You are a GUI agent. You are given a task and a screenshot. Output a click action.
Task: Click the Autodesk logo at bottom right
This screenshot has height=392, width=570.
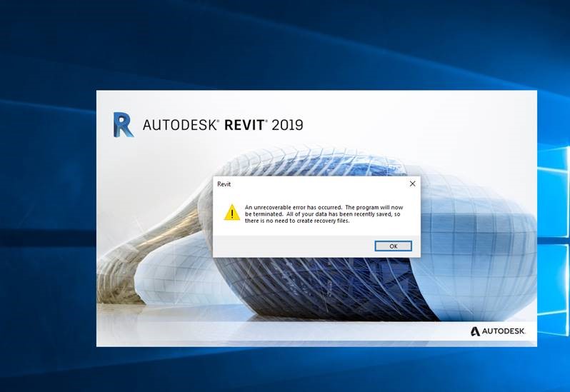tap(498, 331)
